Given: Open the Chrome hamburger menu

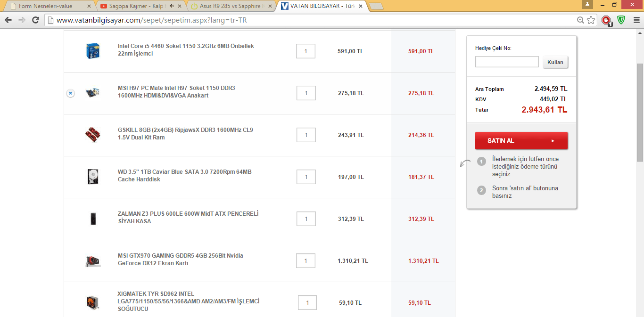Looking at the screenshot, I should [636, 20].
